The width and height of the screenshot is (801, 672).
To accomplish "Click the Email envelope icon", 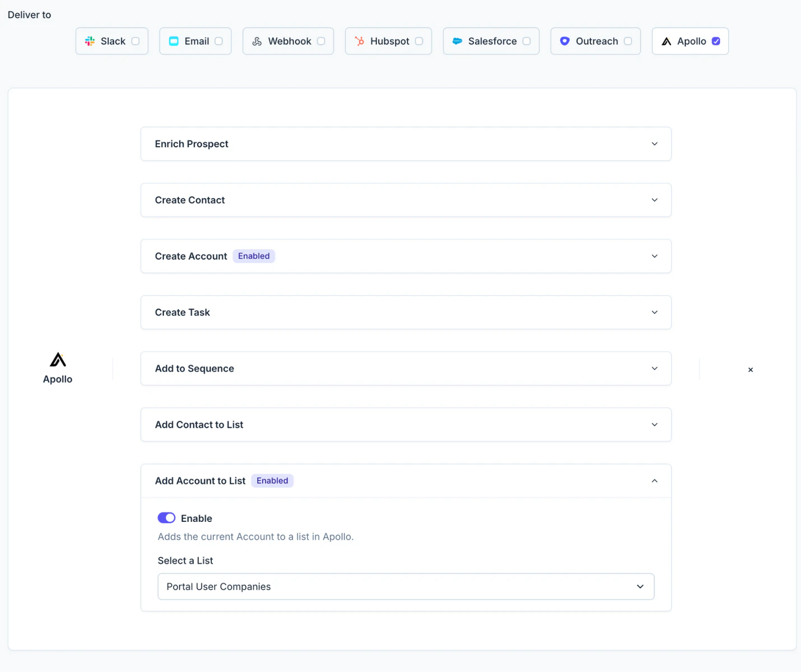I will [x=173, y=41].
